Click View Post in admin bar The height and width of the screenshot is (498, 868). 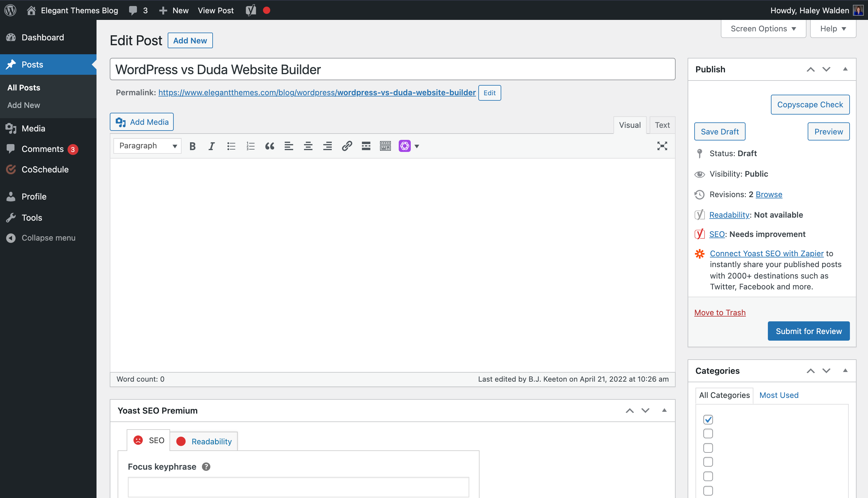pyautogui.click(x=216, y=10)
